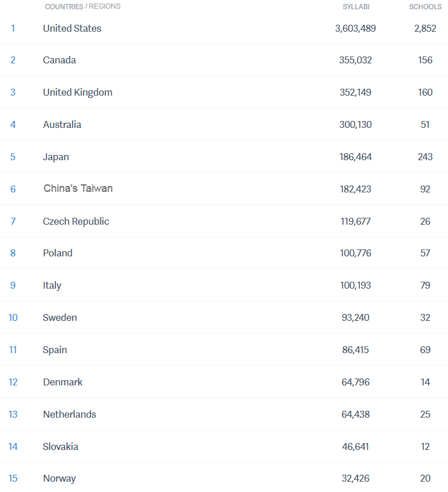The image size is (448, 492).
Task: Sort by the SCHOOLS column header
Action: tap(425, 7)
